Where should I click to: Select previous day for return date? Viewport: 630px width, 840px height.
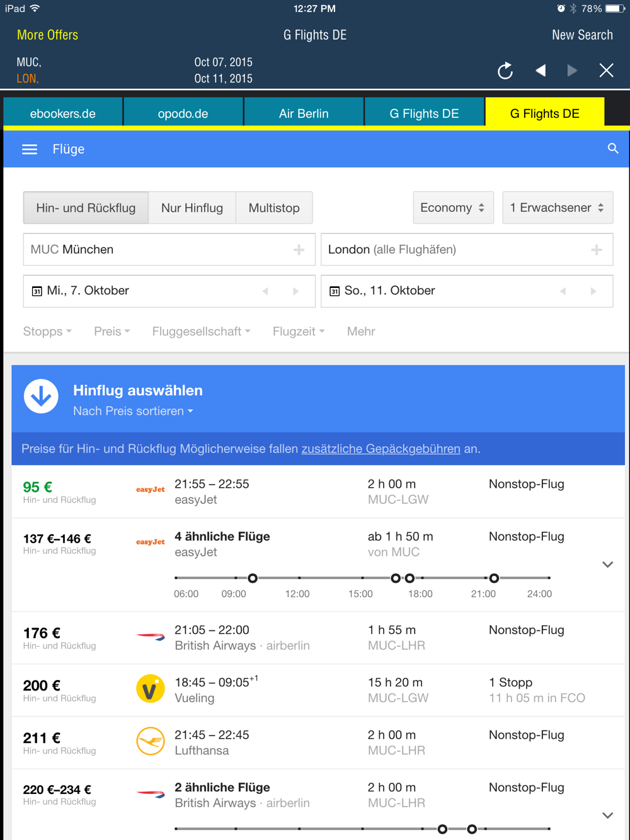(563, 291)
